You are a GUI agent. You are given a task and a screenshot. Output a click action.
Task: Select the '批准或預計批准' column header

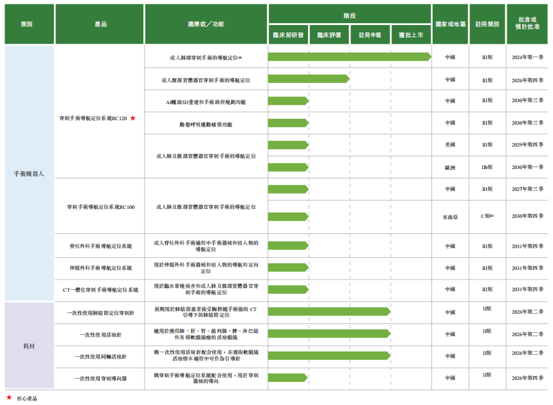coord(527,24)
